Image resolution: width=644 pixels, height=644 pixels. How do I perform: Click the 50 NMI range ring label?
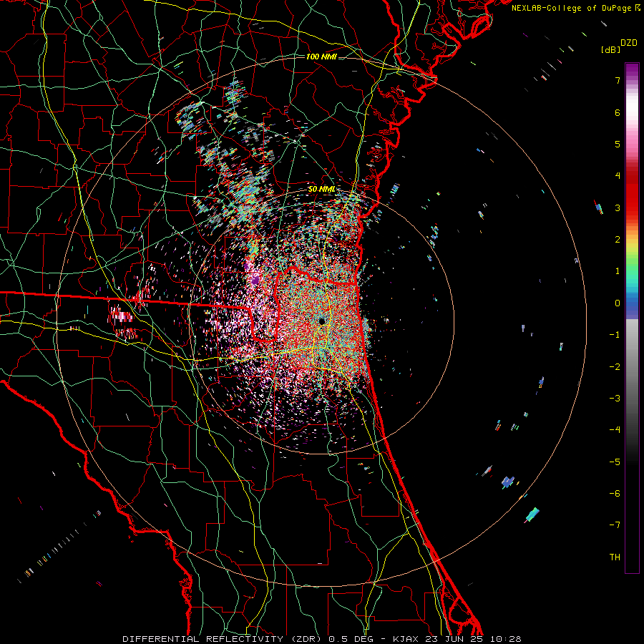321,190
